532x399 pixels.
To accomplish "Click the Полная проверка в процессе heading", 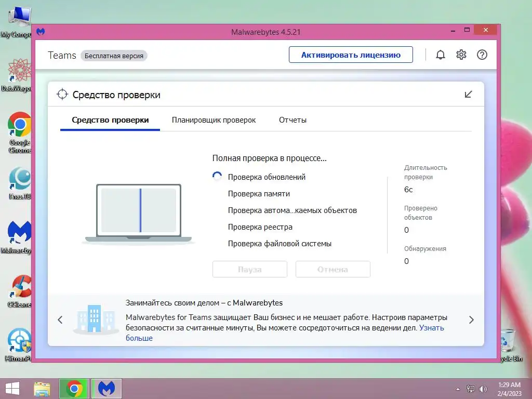I will click(x=270, y=158).
